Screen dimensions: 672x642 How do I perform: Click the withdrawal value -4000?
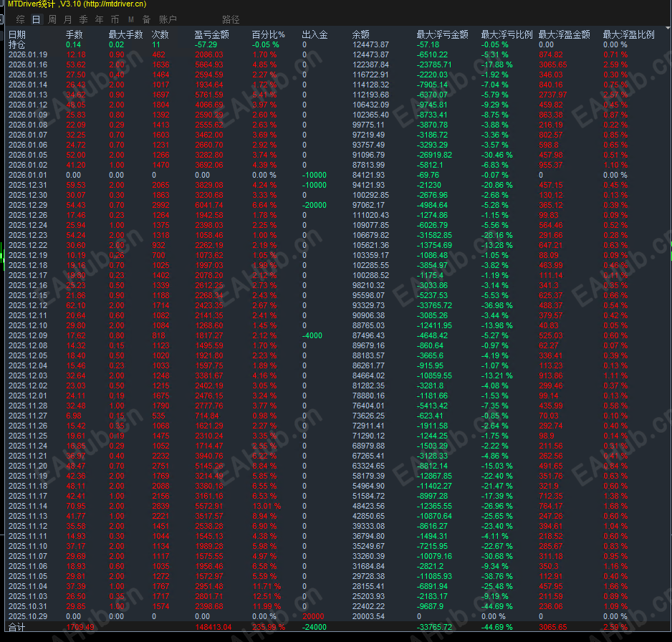312,335
